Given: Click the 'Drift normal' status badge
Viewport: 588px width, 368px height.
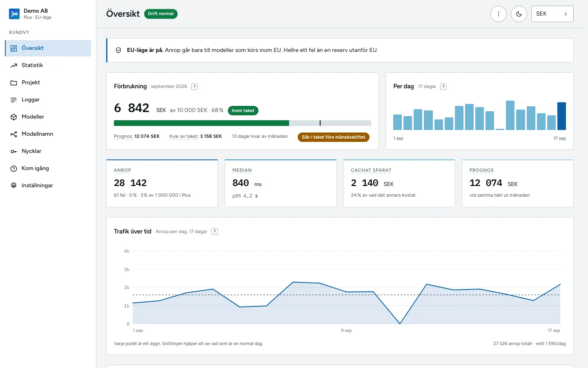Looking at the screenshot, I should pyautogui.click(x=161, y=14).
